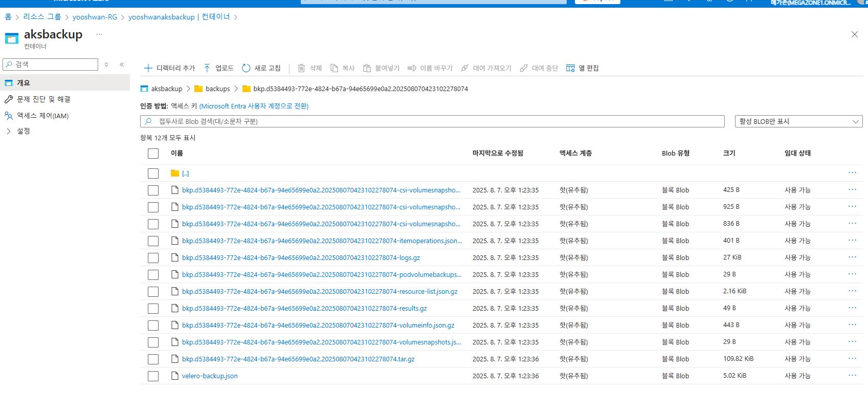Click the sort toggle icon next to the sidebar search
The width and height of the screenshot is (868, 411).
click(106, 64)
